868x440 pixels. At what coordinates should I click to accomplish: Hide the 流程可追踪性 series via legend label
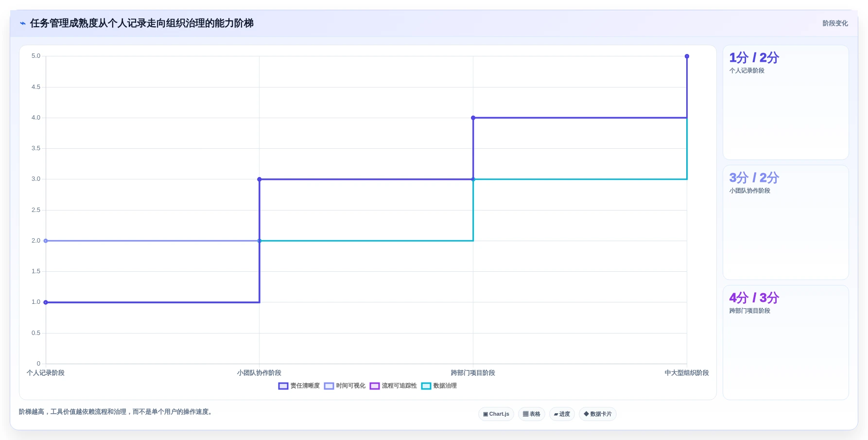pos(399,386)
